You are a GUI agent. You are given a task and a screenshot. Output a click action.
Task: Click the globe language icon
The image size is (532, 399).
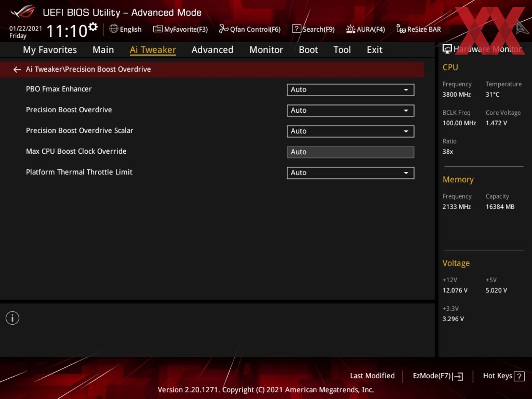coord(113,29)
